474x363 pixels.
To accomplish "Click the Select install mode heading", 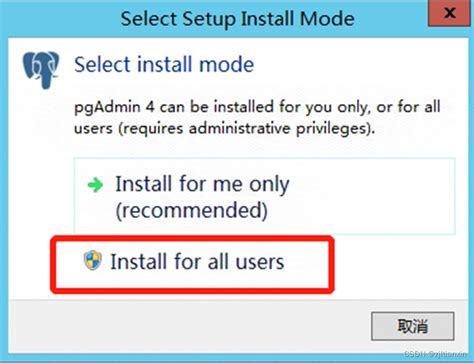I will click(164, 64).
